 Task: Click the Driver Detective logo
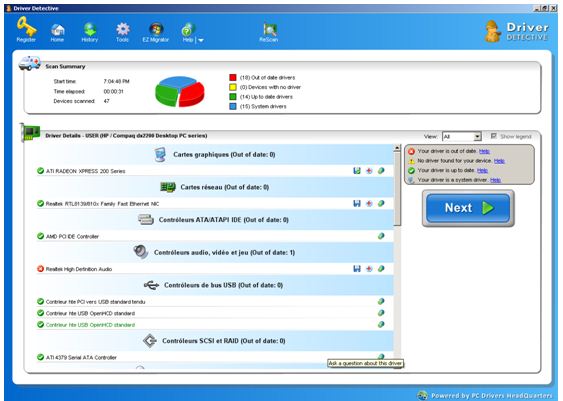tap(517, 31)
